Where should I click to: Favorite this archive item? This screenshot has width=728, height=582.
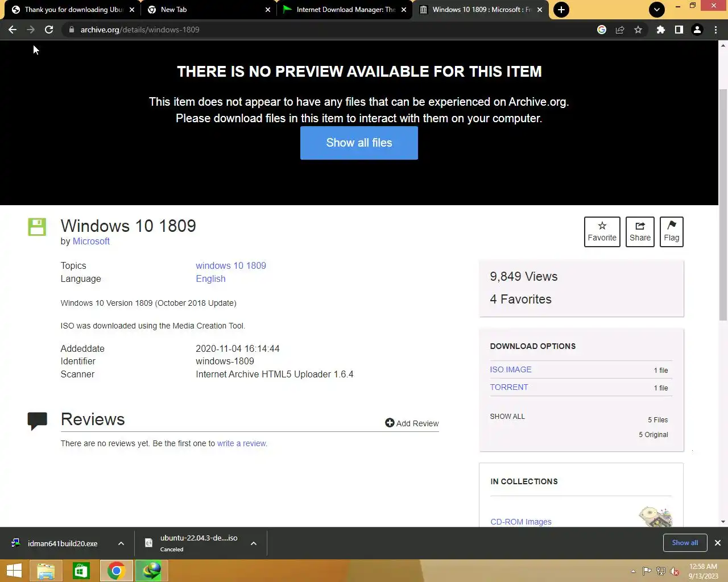point(602,231)
